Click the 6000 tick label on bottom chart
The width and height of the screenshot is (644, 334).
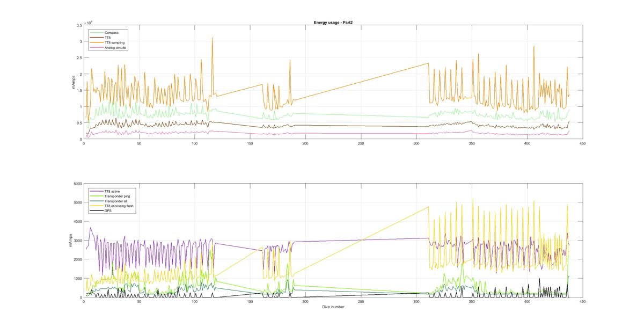pos(77,184)
